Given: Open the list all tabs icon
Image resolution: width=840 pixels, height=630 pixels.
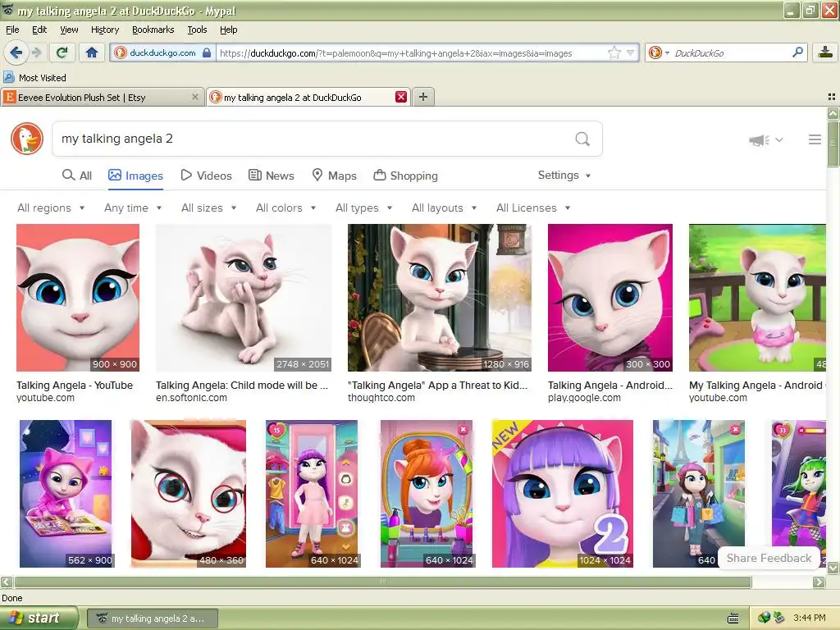Looking at the screenshot, I should 832,97.
